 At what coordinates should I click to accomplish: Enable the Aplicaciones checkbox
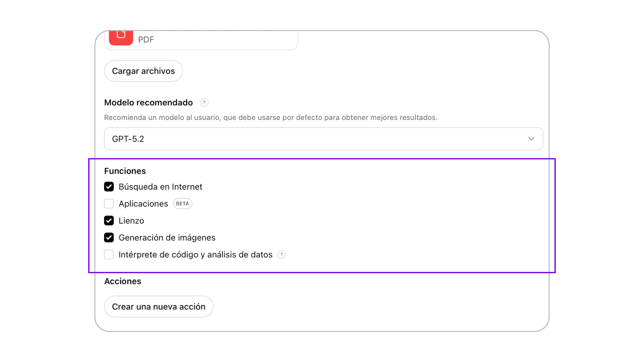[x=109, y=204]
